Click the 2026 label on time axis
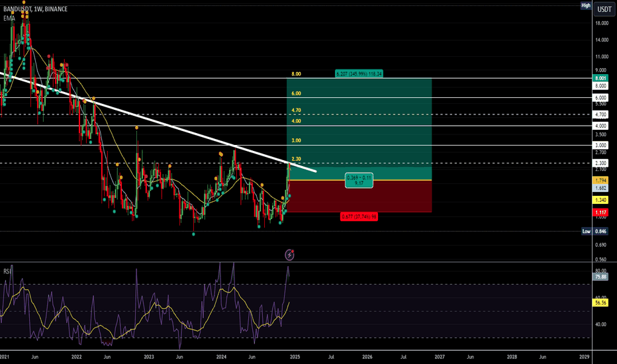Screen dimensions: 617x364 (367, 357)
